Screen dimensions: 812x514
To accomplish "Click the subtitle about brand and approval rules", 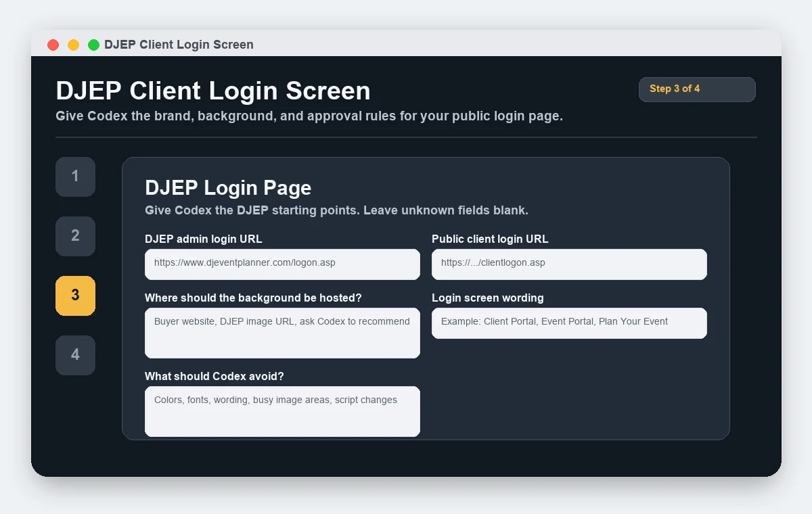I will point(309,116).
